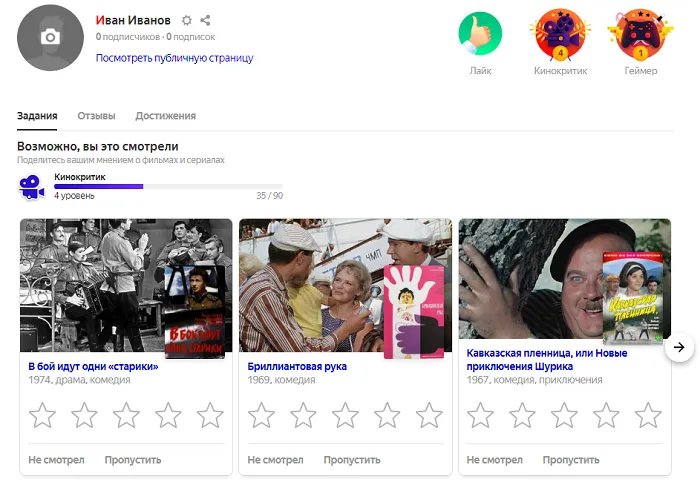Click the share icon next to name
Viewport: 700px width, 482px height.
tap(206, 20)
